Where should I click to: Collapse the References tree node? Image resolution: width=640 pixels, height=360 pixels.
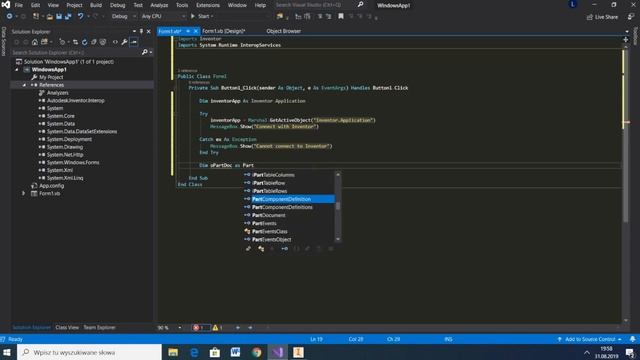click(24, 85)
